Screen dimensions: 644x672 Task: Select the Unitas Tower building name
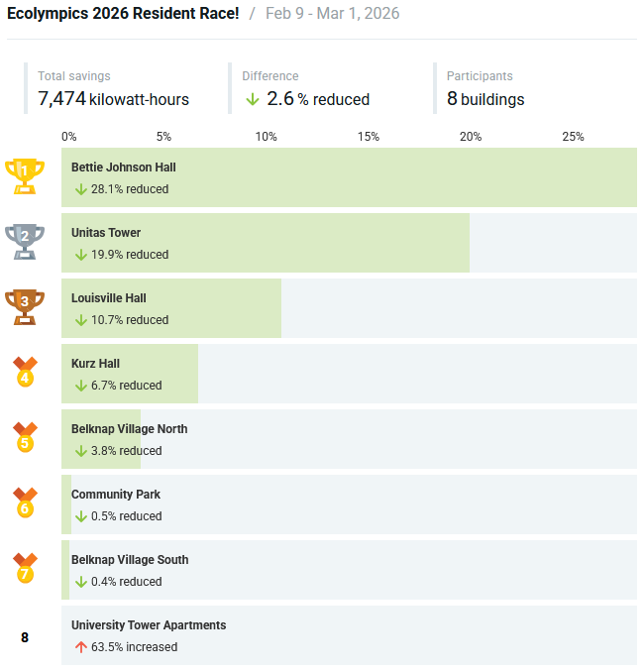[x=106, y=233]
